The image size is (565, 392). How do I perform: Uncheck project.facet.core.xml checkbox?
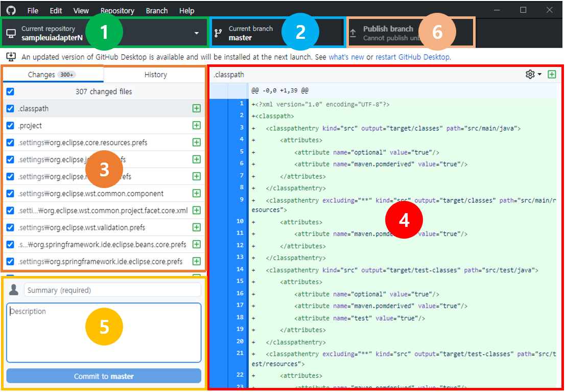click(10, 210)
